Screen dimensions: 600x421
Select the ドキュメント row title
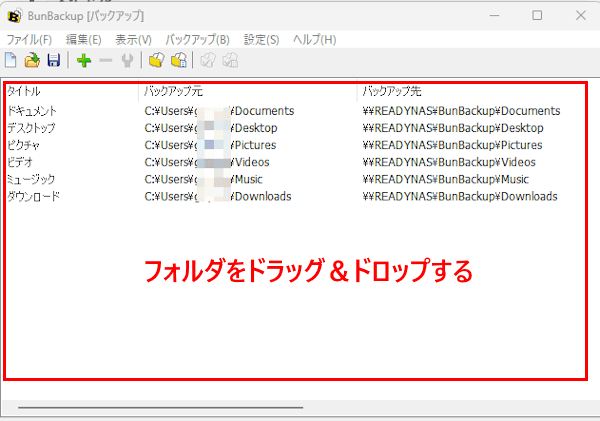[32, 111]
